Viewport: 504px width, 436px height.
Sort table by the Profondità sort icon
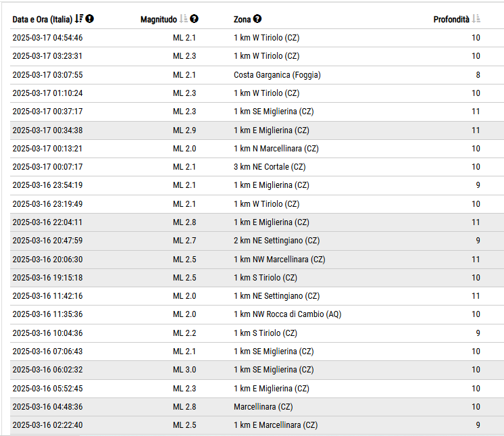(x=476, y=19)
